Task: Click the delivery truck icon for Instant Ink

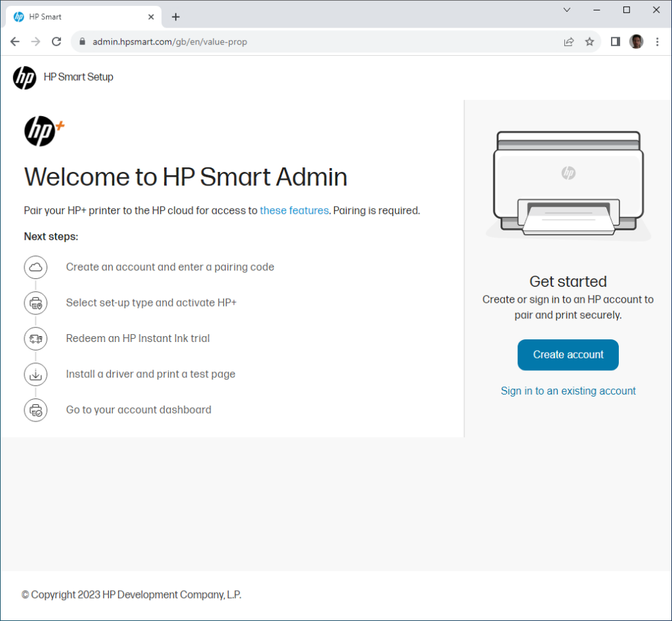Action: [x=35, y=339]
